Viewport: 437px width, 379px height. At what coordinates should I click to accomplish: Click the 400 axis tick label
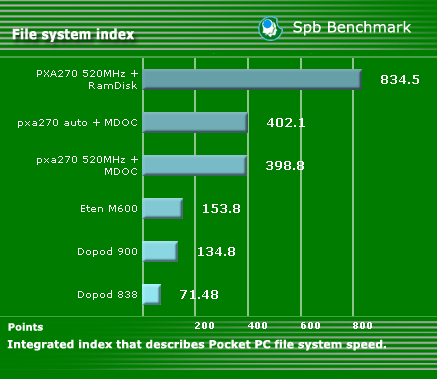[x=258, y=326]
